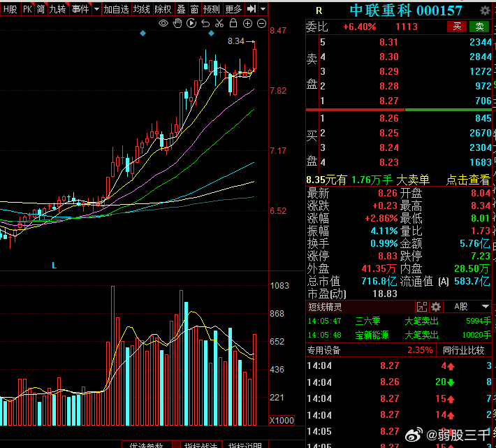Zoom in the chart with plus icon
This screenshot has height=448, width=496.
click(x=247, y=24)
